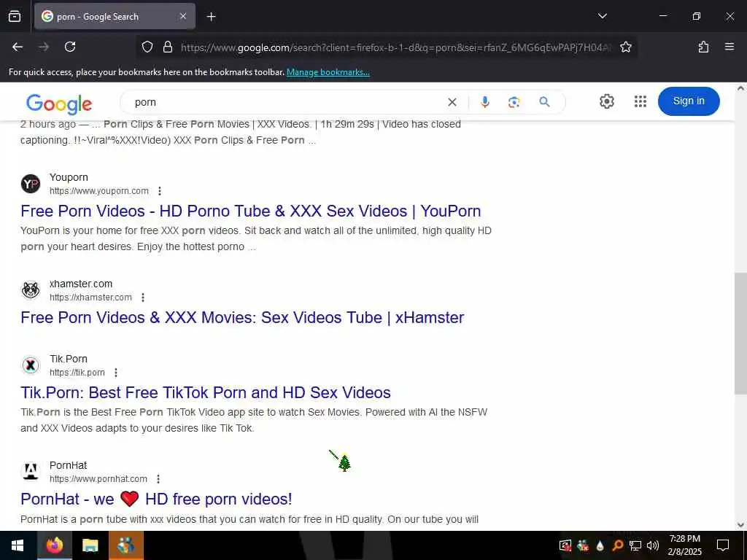Image resolution: width=747 pixels, height=560 pixels.
Task: Click the Google logo
Action: pyautogui.click(x=59, y=104)
